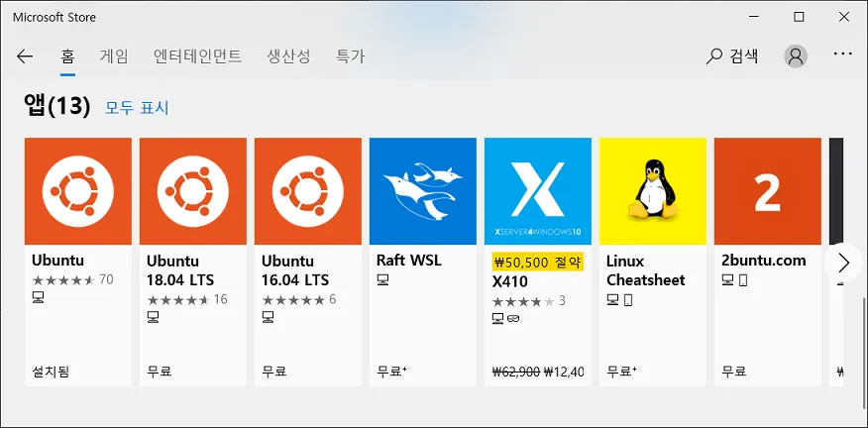Click the X410 star rating with 3 reviews
The image size is (868, 428).
click(x=529, y=301)
